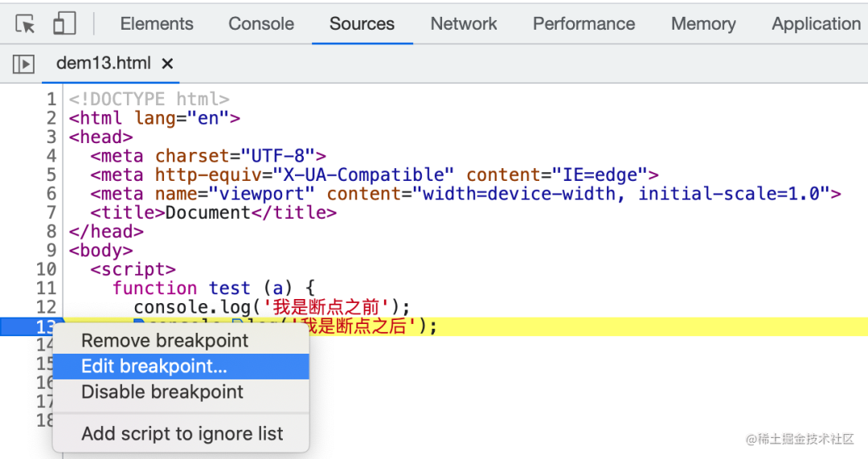Click the function test code line

[x=214, y=288]
